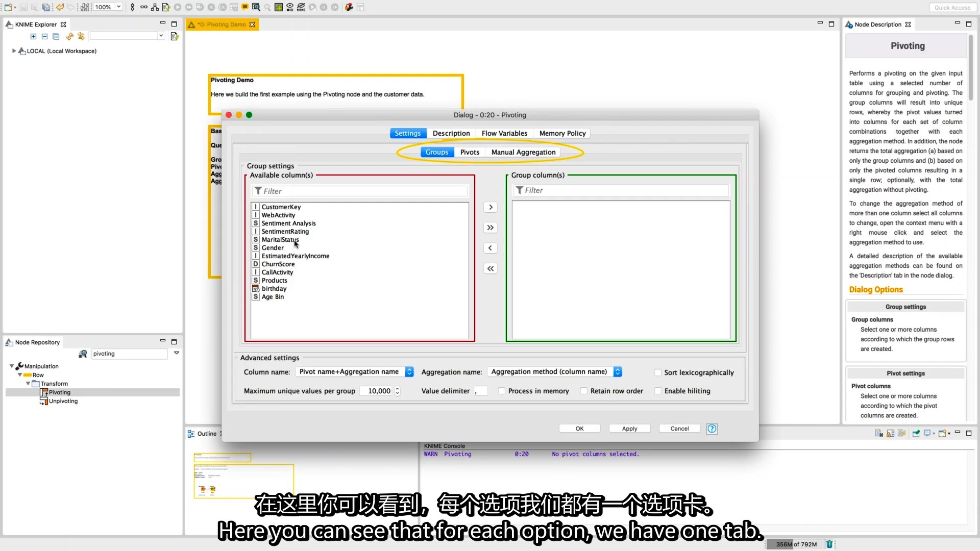Select Sentiment Analysis in available columns
980x551 pixels.
(x=288, y=223)
